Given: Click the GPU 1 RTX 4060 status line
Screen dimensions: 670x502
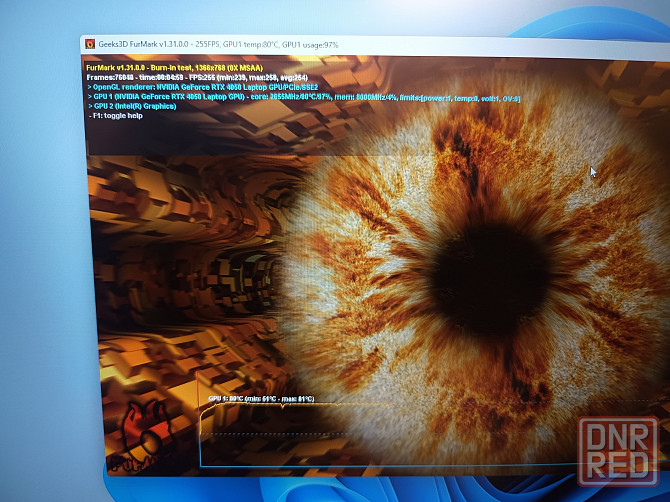Looking at the screenshot, I should 300,98.
